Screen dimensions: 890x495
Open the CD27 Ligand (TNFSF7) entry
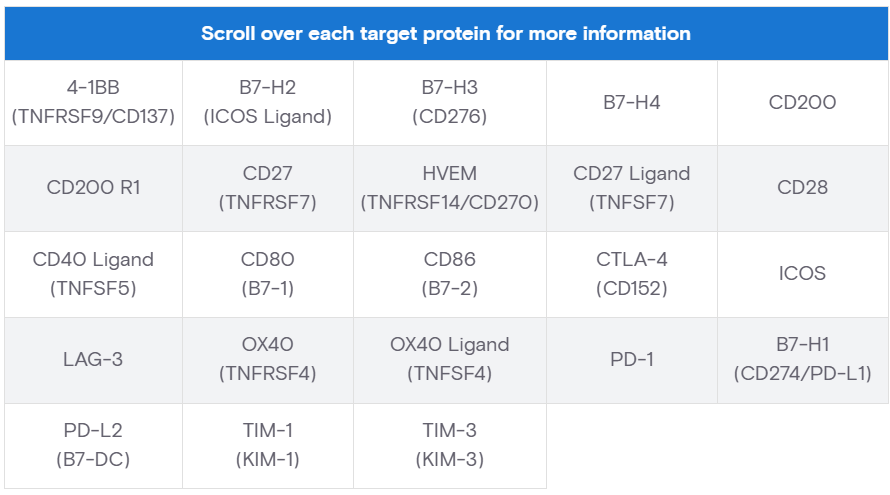coord(631,188)
